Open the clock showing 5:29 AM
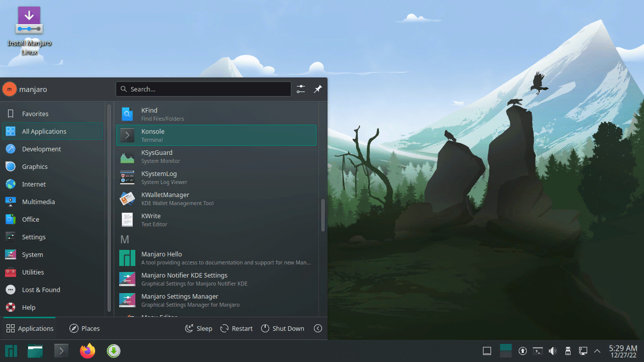 (x=623, y=351)
